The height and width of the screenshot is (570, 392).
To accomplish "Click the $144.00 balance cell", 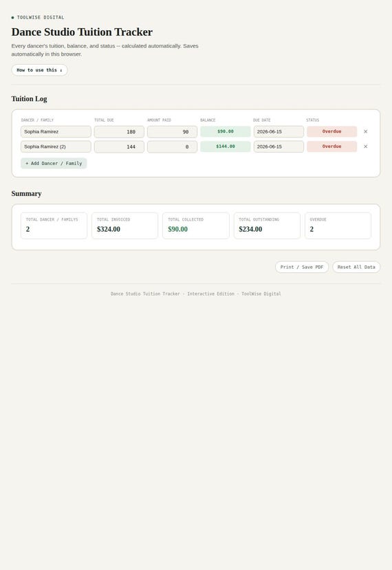I will pos(226,146).
